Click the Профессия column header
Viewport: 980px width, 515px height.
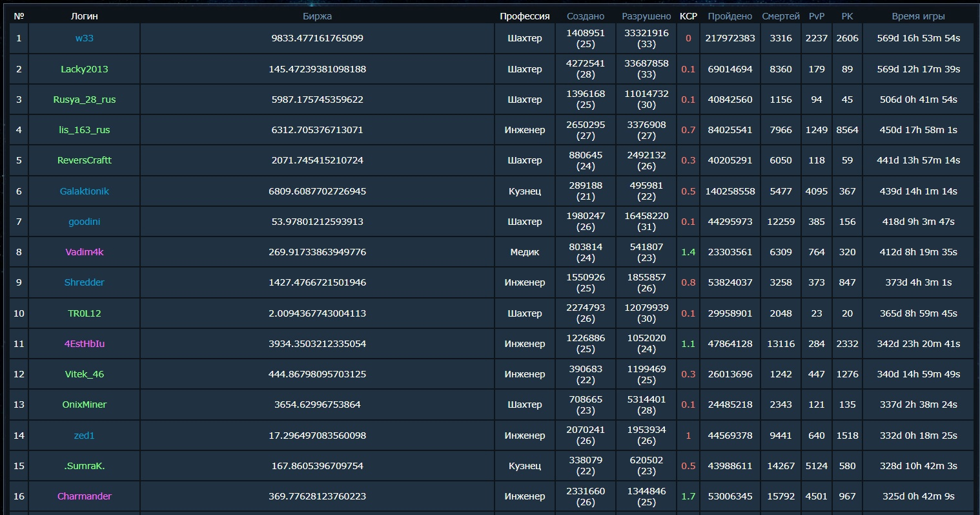[525, 16]
